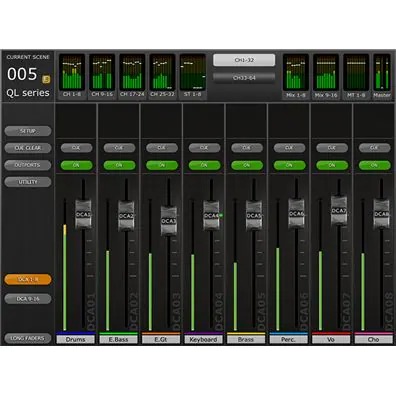Click the DCA5 Brass fader knob
Image resolution: width=396 pixels, height=396 pixels.
tap(254, 216)
